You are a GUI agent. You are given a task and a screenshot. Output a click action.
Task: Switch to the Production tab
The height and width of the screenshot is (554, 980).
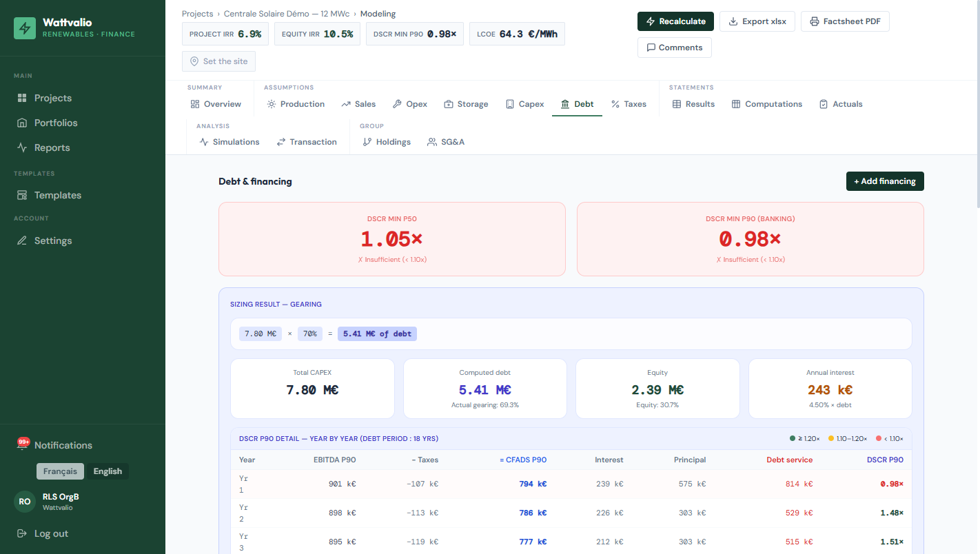tap(296, 104)
